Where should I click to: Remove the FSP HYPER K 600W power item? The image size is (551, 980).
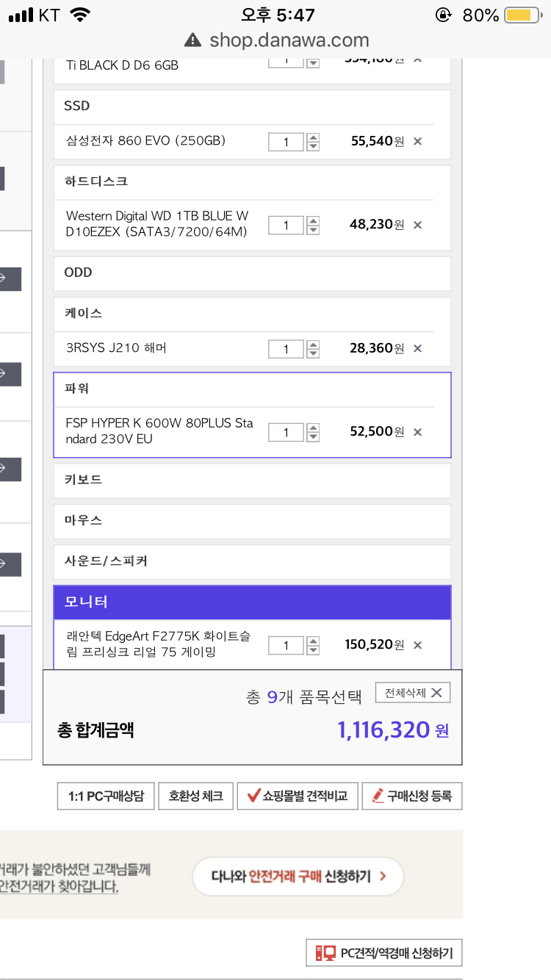pyautogui.click(x=417, y=432)
